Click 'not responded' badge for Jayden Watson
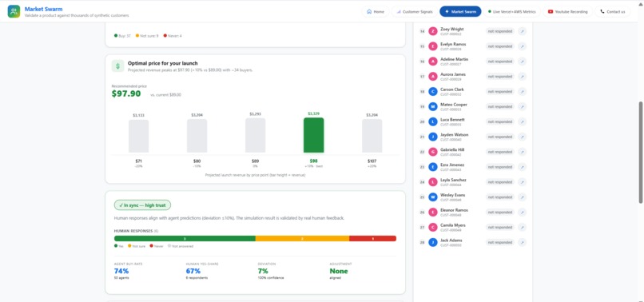Image resolution: width=644 pixels, height=302 pixels. 500,137
